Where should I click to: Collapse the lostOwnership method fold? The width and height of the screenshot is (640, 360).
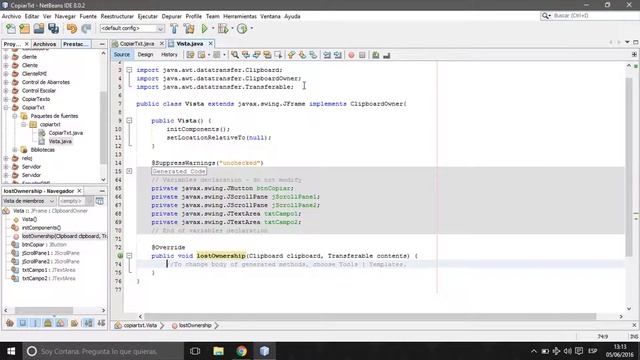tap(129, 256)
